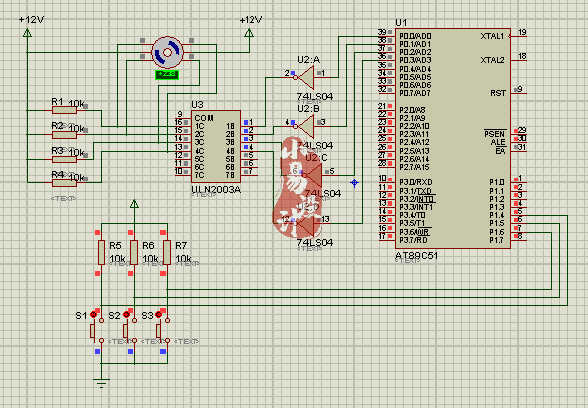Viewport: 588px width, 408px height.
Task: Click resistor R1 10k symbol
Action: 64,110
